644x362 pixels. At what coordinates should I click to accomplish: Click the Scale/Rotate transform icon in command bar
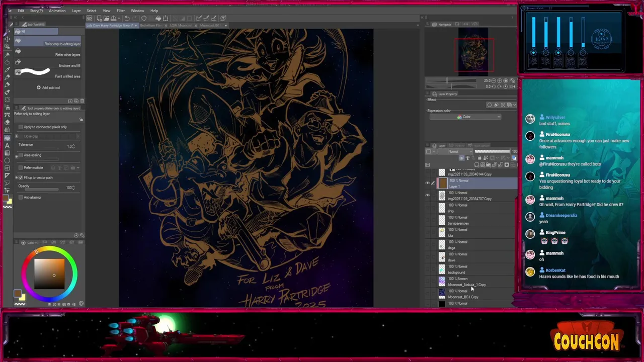(x=166, y=18)
